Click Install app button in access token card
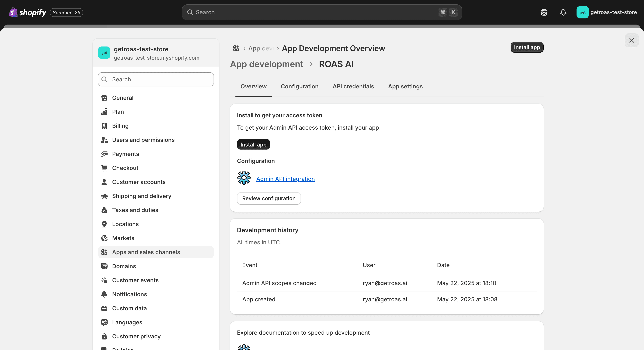The width and height of the screenshot is (644, 350). tap(253, 145)
